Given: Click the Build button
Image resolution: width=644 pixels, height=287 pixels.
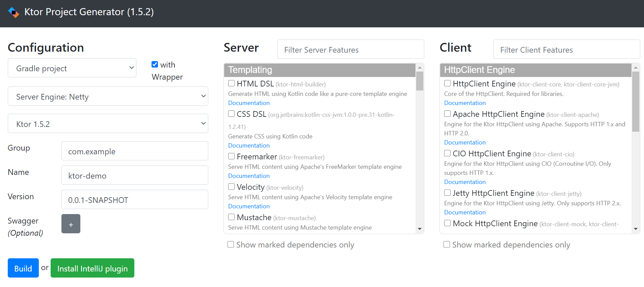Looking at the screenshot, I should tap(23, 268).
